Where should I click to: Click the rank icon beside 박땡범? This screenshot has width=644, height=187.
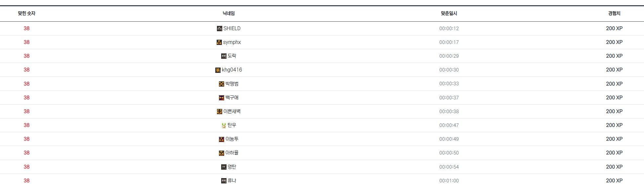pos(222,84)
